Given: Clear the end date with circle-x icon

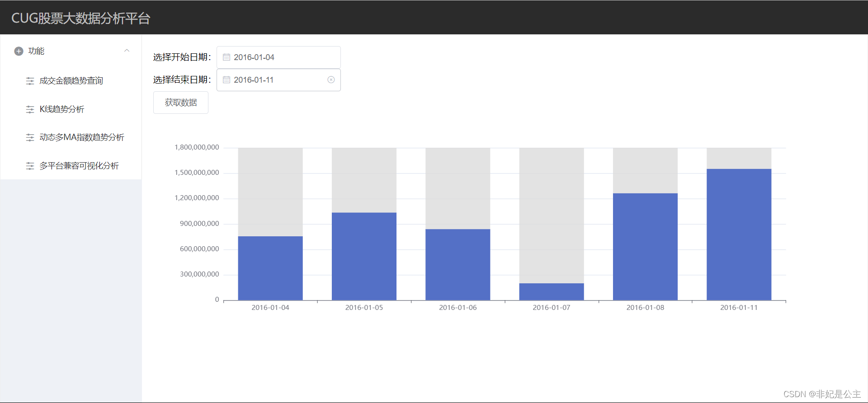Looking at the screenshot, I should 331,80.
